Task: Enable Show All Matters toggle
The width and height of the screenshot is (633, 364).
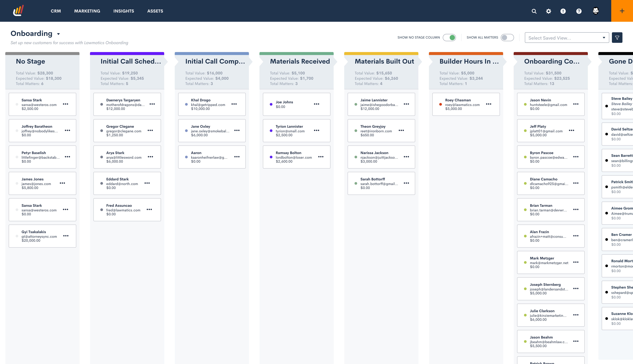Action: coord(507,38)
